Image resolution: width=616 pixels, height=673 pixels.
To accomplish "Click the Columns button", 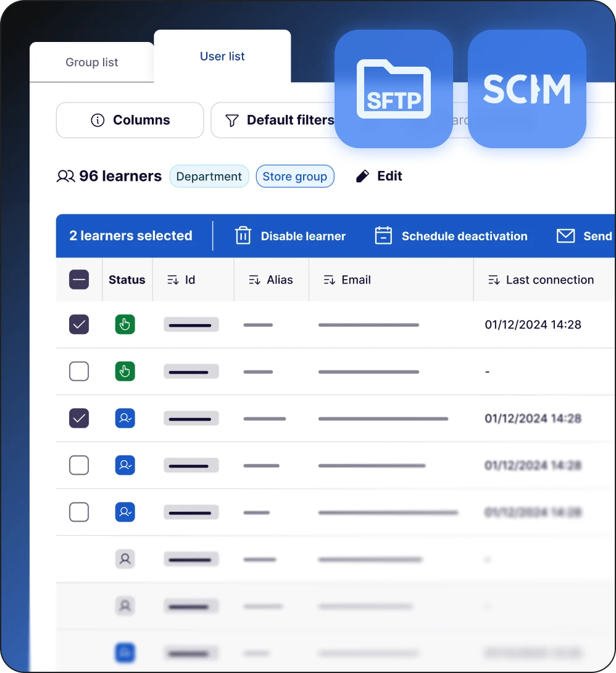I will [x=130, y=120].
